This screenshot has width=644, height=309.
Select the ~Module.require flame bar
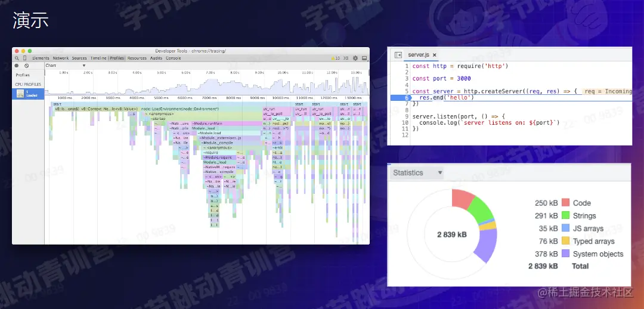pos(219,157)
